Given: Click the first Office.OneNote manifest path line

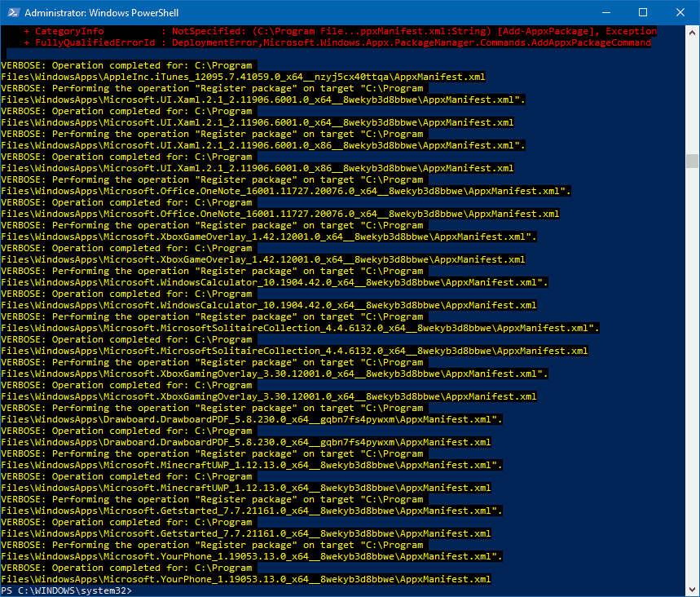Looking at the screenshot, I should (285, 191).
